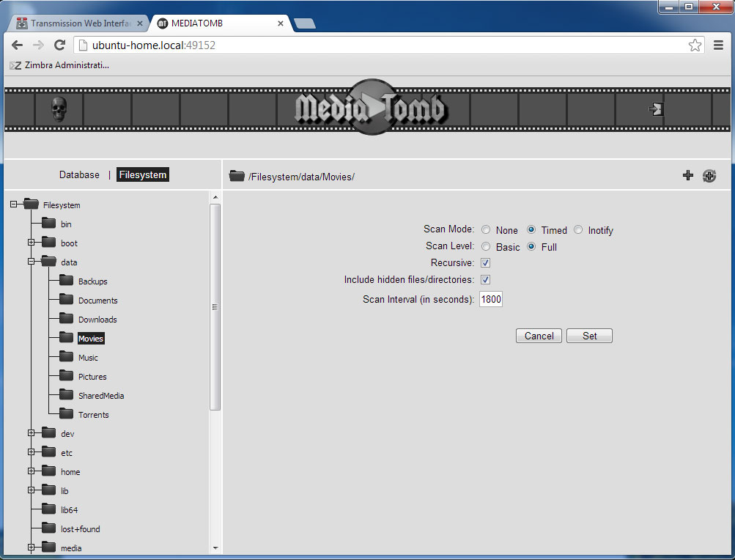
Task: Click the browser forward arrow
Action: [38, 45]
